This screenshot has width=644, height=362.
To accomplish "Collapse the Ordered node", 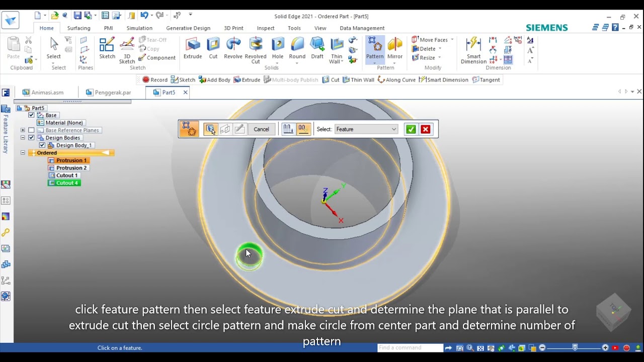I will [x=23, y=153].
